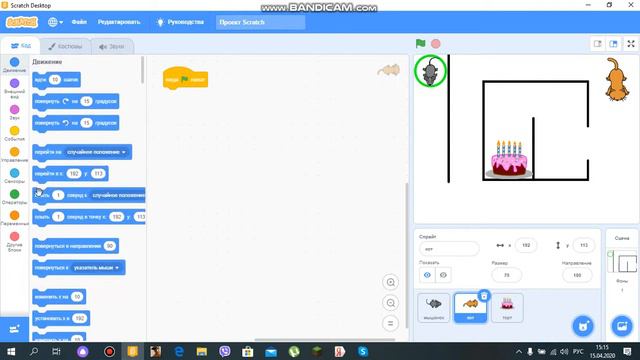Select the orange Переменные category
640x360 pixels.
(14, 218)
